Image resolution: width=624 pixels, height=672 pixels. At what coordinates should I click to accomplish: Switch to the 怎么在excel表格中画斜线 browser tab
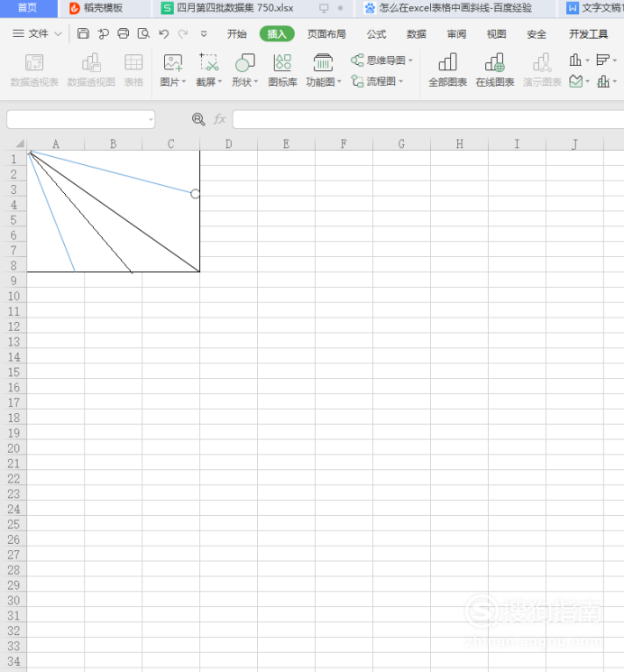point(455,8)
